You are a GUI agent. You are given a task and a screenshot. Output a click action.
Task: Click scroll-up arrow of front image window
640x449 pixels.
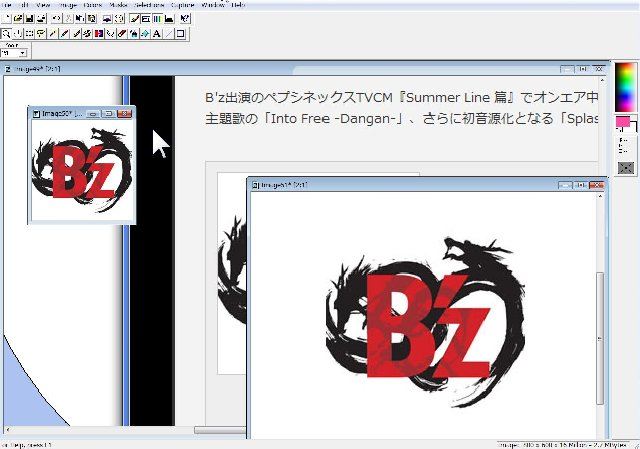(x=600, y=196)
